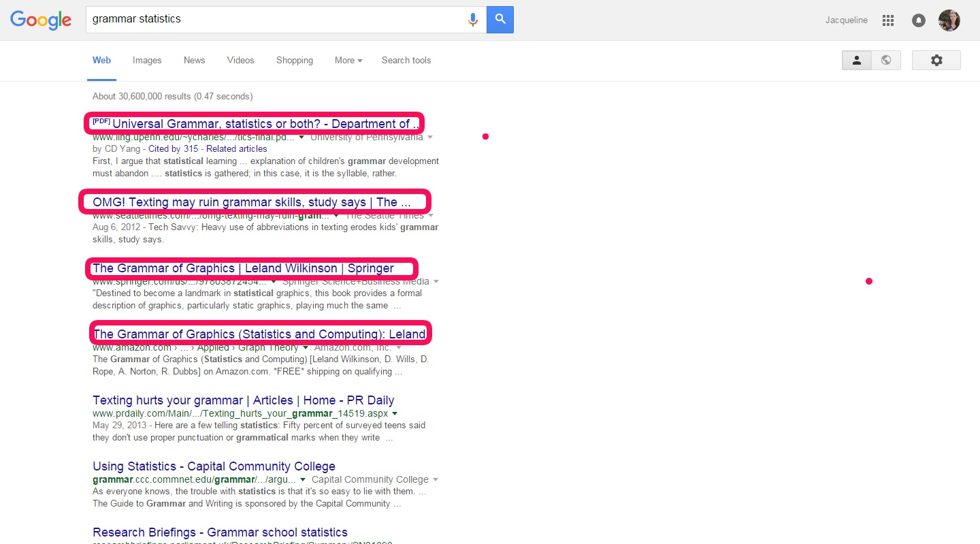Viewport: 980px width, 544px height.
Task: Open the account profile picture
Action: pos(949,20)
